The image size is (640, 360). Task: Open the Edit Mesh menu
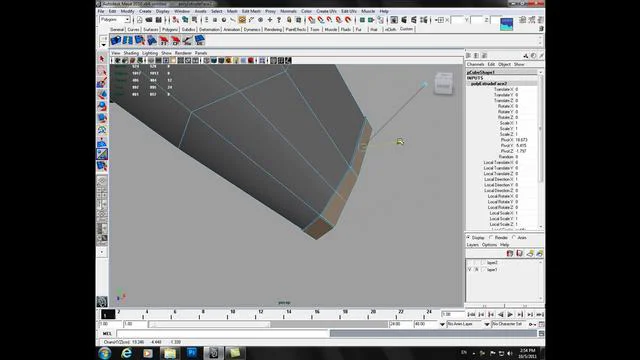coord(251,11)
